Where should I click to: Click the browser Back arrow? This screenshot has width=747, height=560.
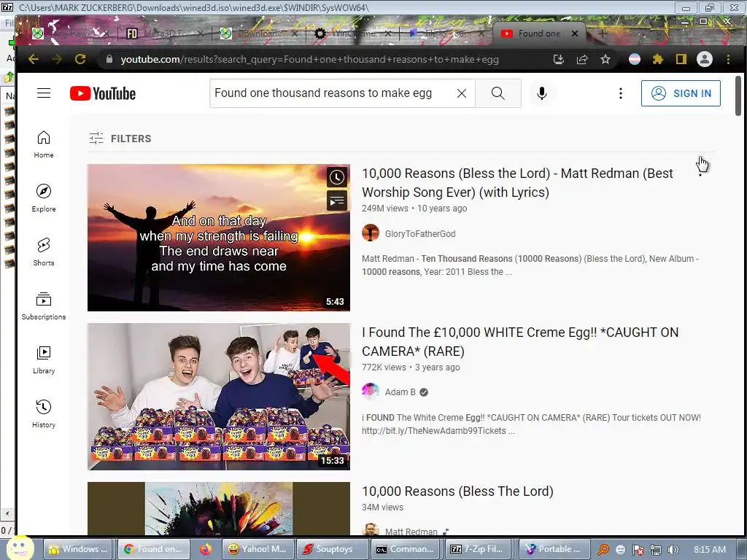point(34,59)
